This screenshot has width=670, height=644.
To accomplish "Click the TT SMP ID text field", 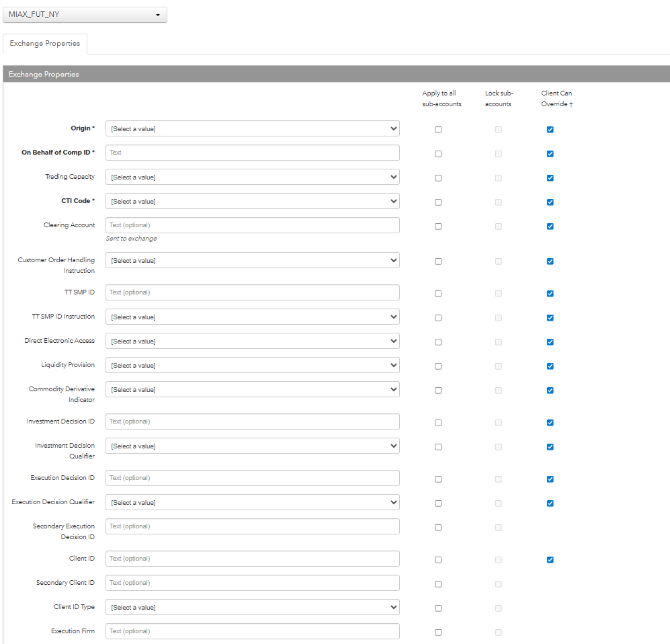I will coord(252,292).
